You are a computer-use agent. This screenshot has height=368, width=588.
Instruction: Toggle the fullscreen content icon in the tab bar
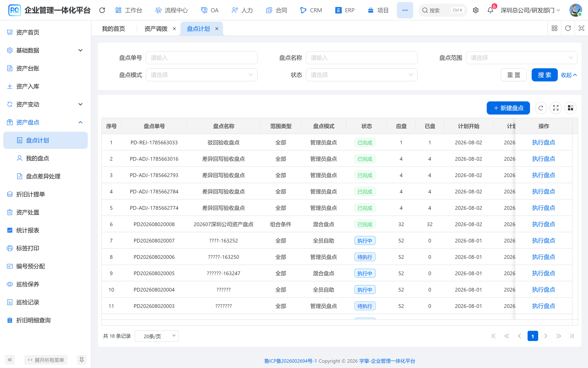[581, 28]
